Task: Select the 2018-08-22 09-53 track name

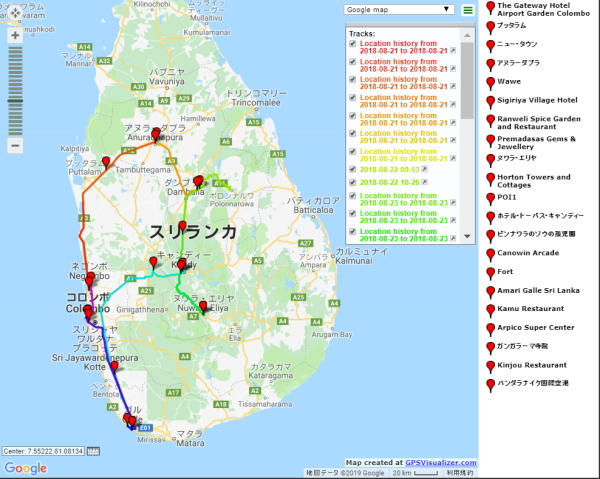Action: pos(390,169)
